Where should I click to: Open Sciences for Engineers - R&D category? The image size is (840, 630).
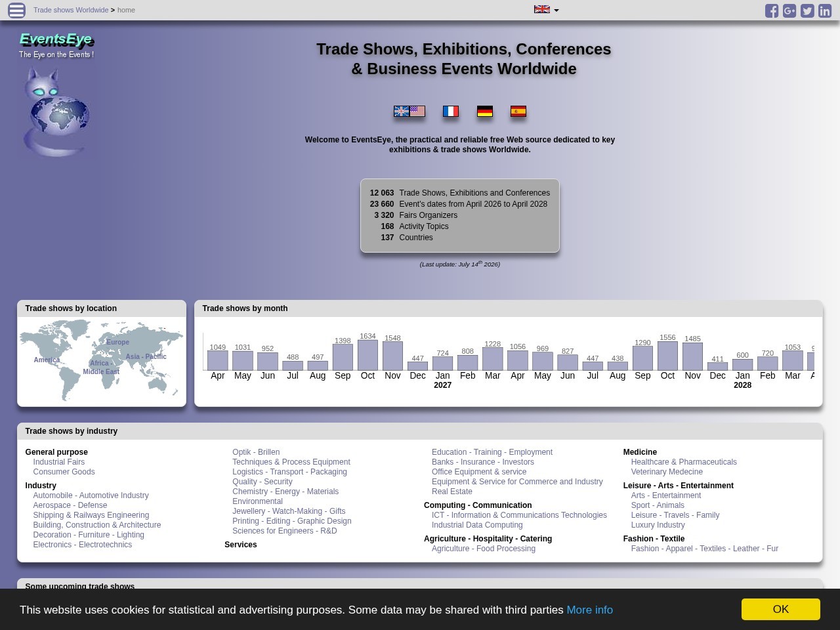[284, 531]
